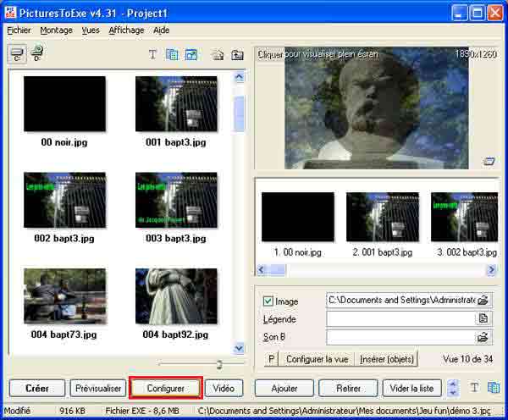Click slide list scroll left arrow
Viewport: 508px width, 420px height.
[x=261, y=269]
